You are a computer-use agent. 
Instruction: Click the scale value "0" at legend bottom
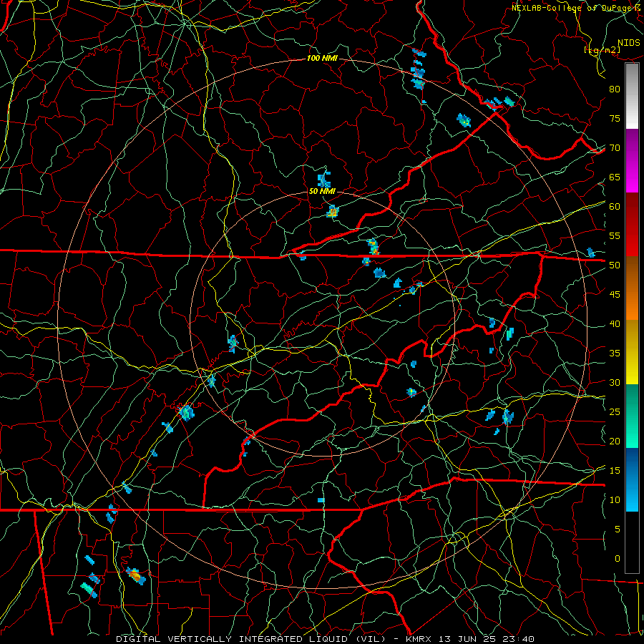618,559
